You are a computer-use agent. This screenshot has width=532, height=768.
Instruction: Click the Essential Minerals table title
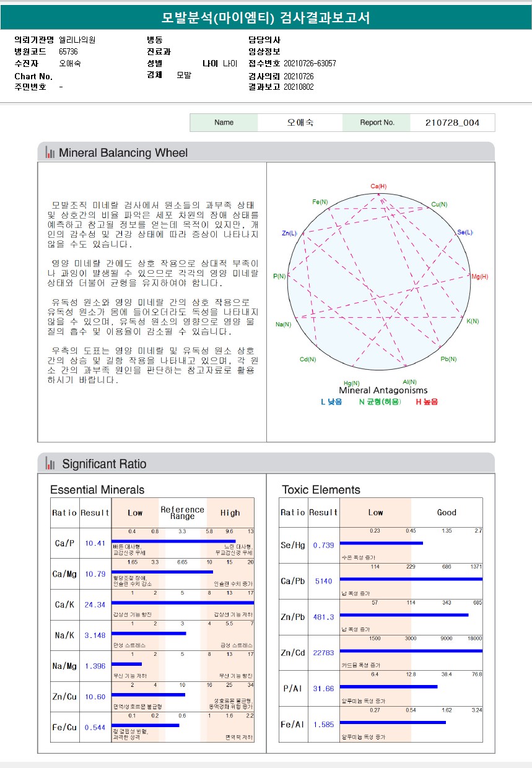[x=97, y=490]
